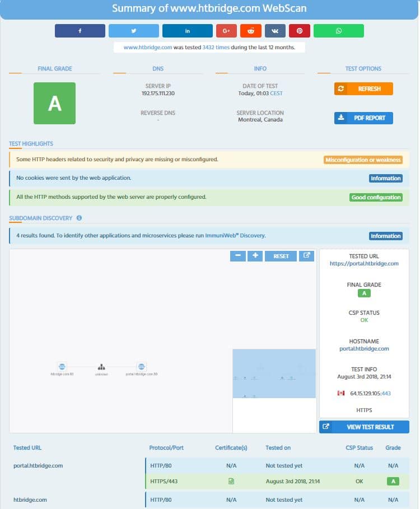Zoom in the subdomain map
The width and height of the screenshot is (420, 509).
[x=255, y=256]
